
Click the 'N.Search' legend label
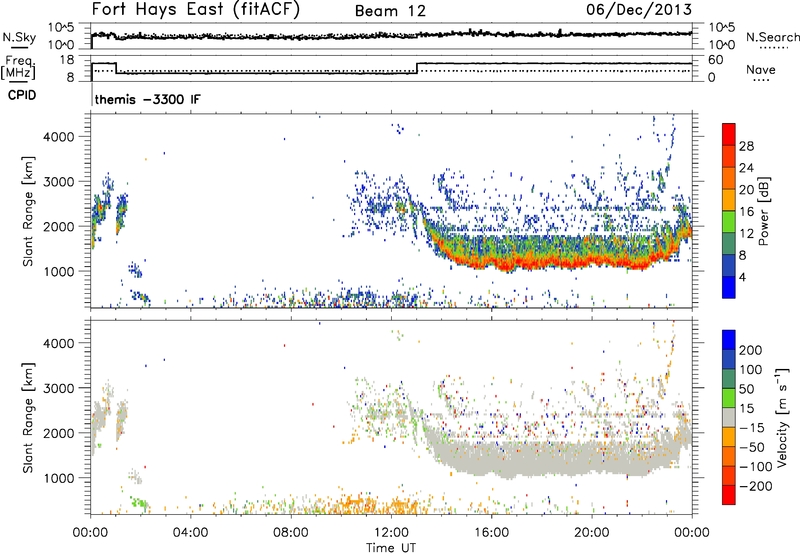[772, 37]
